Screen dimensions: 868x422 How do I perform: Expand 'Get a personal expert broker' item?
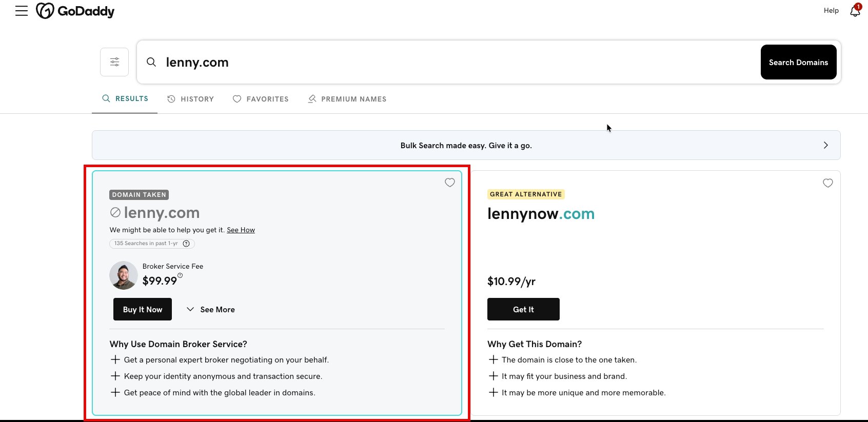click(115, 359)
